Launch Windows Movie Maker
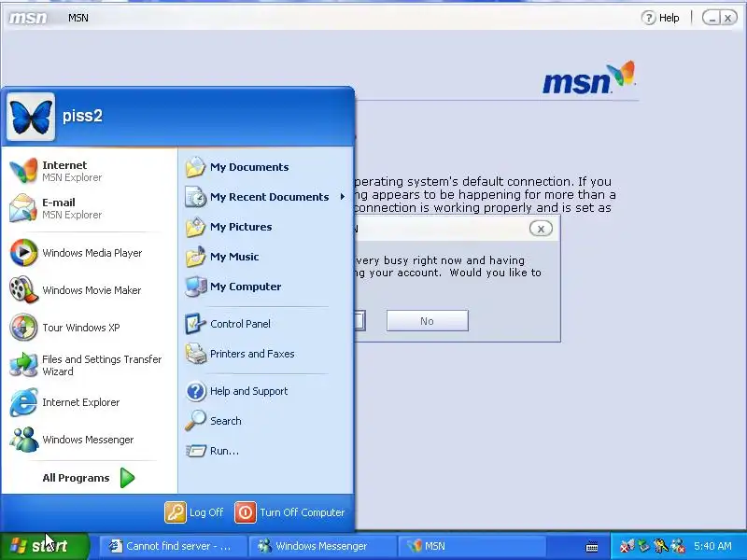The width and height of the screenshot is (747, 560). (x=89, y=290)
